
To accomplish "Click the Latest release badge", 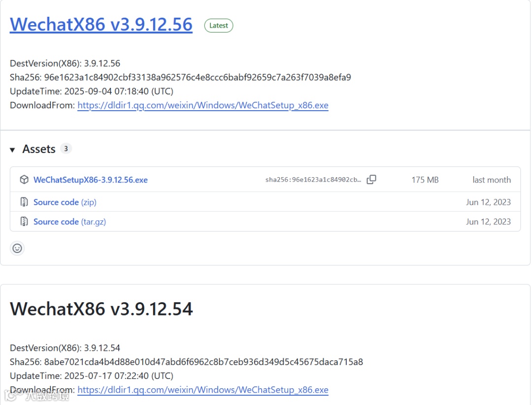I will tap(219, 26).
